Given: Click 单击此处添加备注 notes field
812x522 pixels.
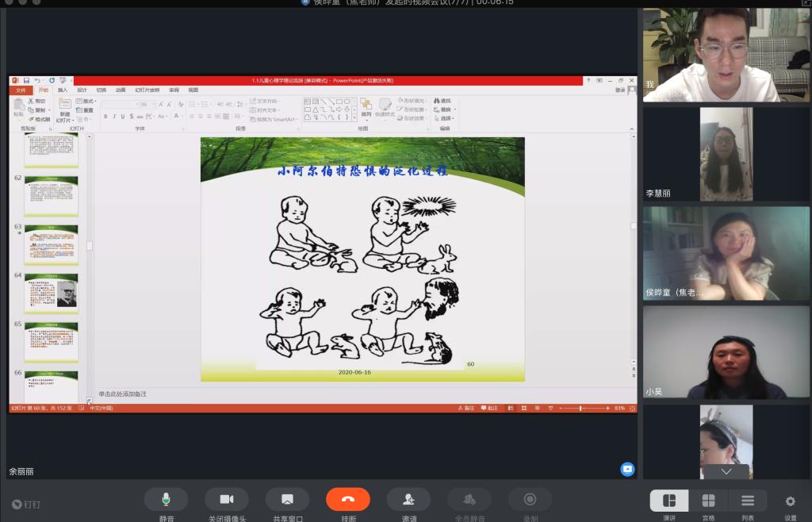Looking at the screenshot, I should (123, 394).
